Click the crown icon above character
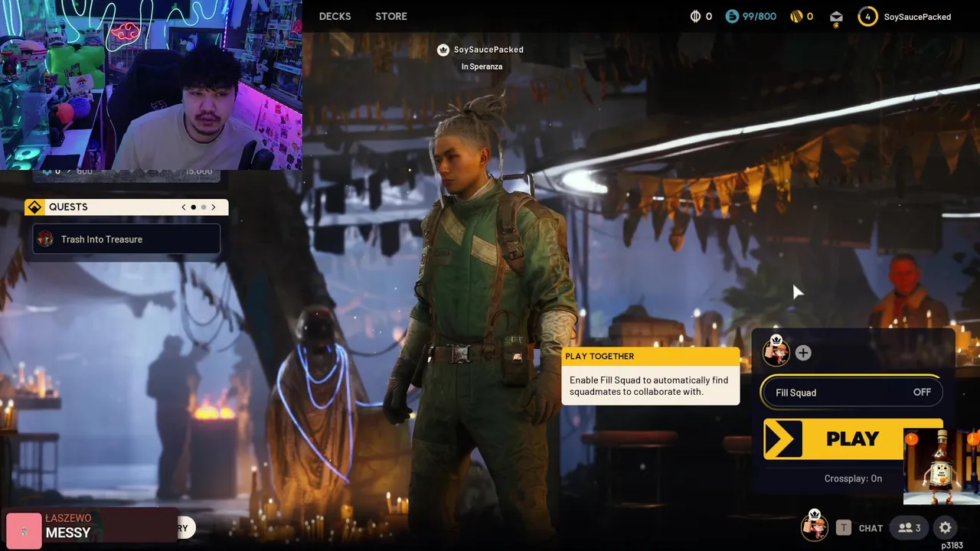This screenshot has height=551, width=980. click(443, 50)
